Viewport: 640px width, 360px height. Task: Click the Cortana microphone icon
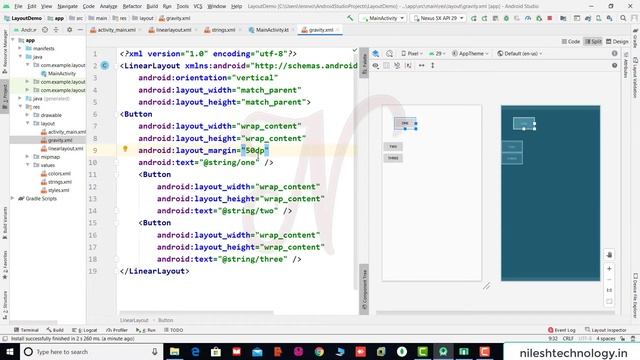click(x=155, y=351)
